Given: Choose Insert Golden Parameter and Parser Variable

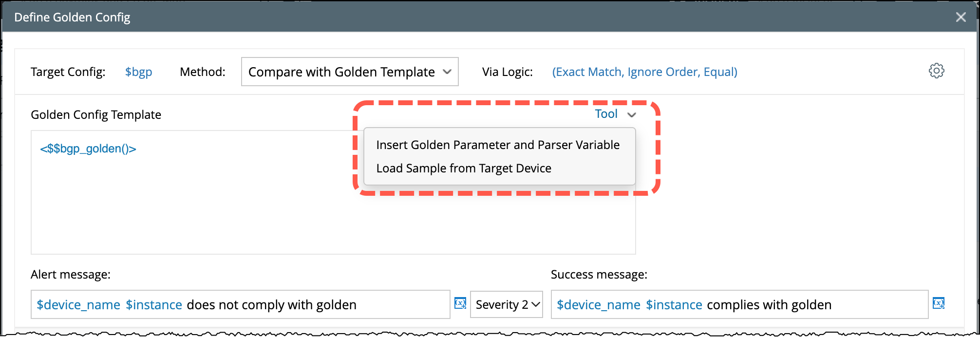Looking at the screenshot, I should coord(497,145).
